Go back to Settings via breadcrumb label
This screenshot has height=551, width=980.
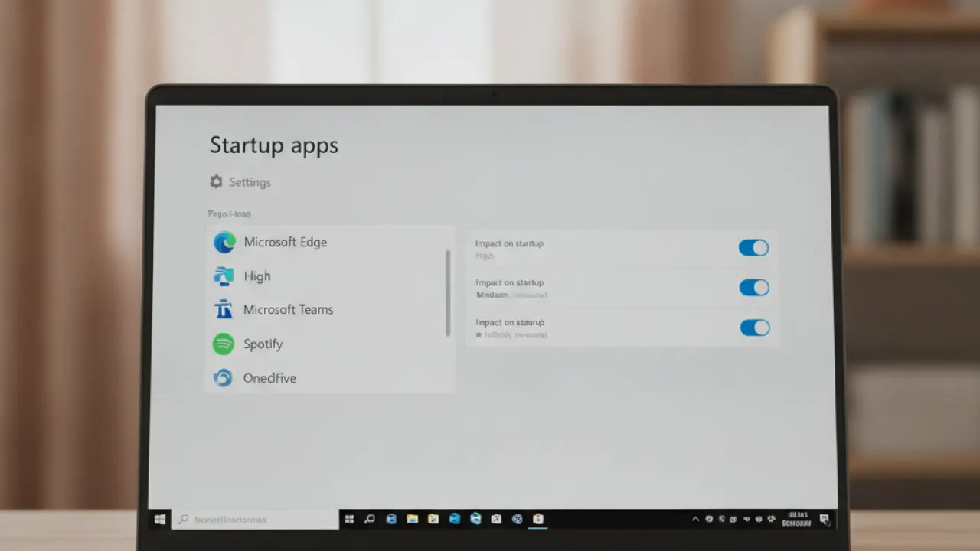250,182
